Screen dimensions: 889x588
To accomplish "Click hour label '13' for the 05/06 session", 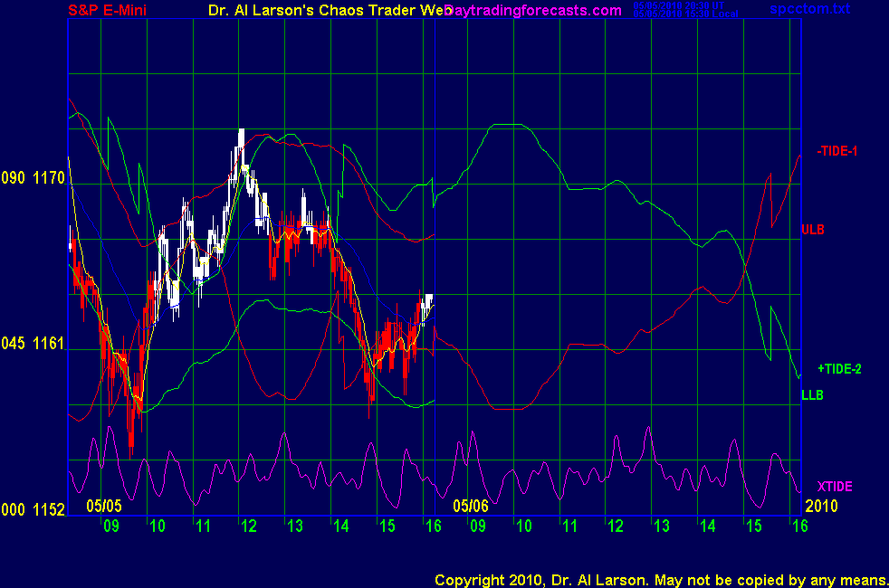I will click(x=662, y=526).
